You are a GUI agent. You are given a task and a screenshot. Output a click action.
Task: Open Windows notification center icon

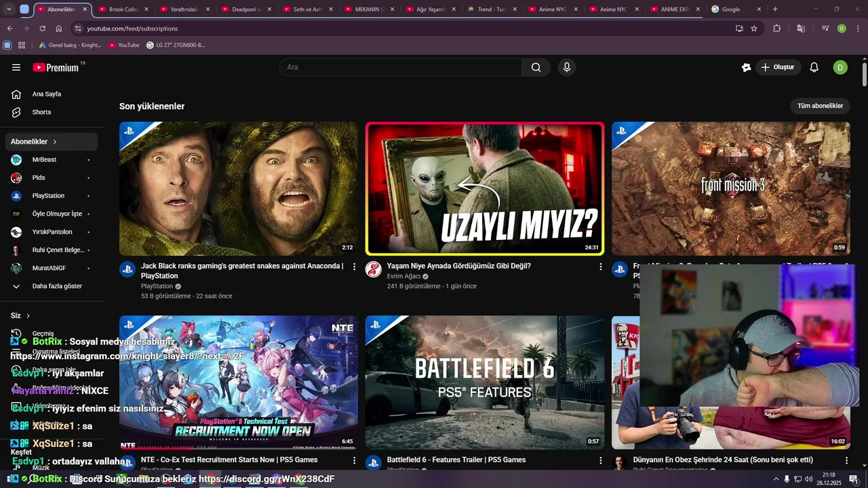coord(854,479)
